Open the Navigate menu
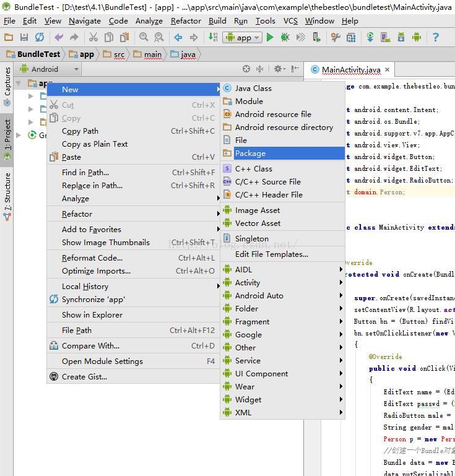Viewport: 455px width, 476px height. tap(85, 21)
